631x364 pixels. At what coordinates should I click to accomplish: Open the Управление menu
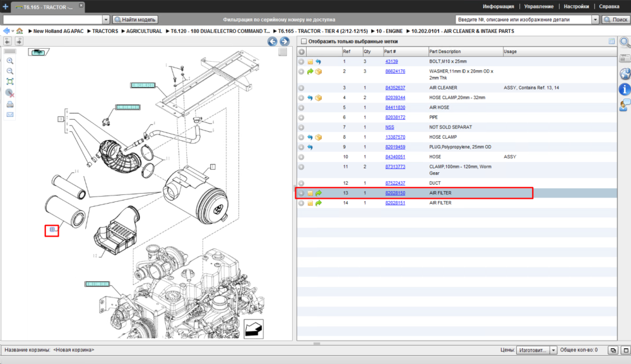(538, 6)
